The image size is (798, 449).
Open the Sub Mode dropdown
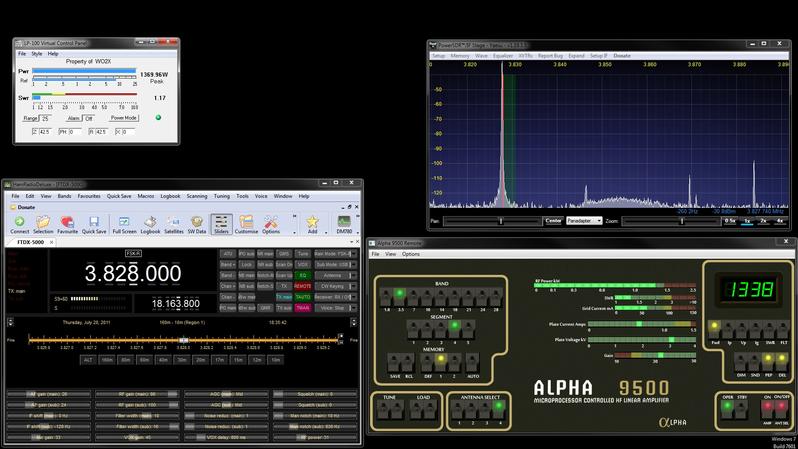(334, 265)
